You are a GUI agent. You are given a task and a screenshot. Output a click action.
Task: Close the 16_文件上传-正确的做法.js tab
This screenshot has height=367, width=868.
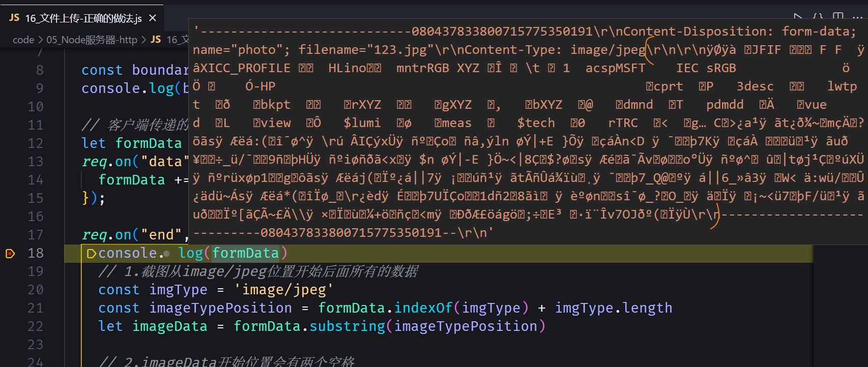(x=152, y=18)
